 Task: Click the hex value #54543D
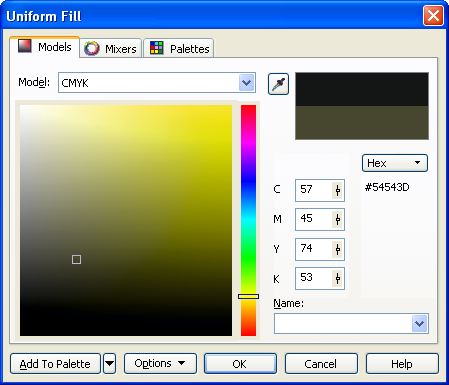tap(387, 187)
